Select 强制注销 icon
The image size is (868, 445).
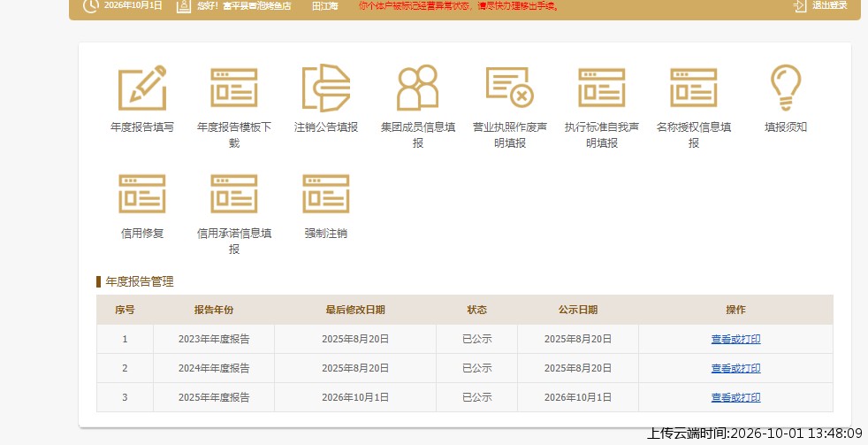(326, 194)
